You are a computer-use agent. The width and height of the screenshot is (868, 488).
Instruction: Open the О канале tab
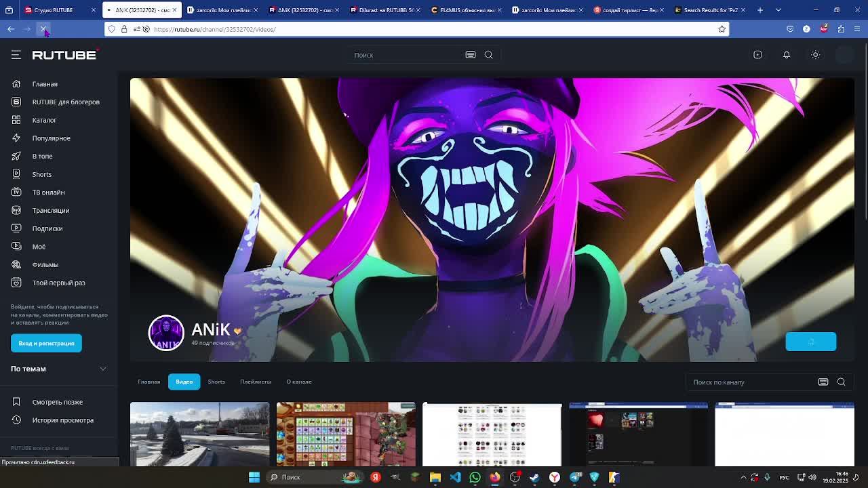299,382
